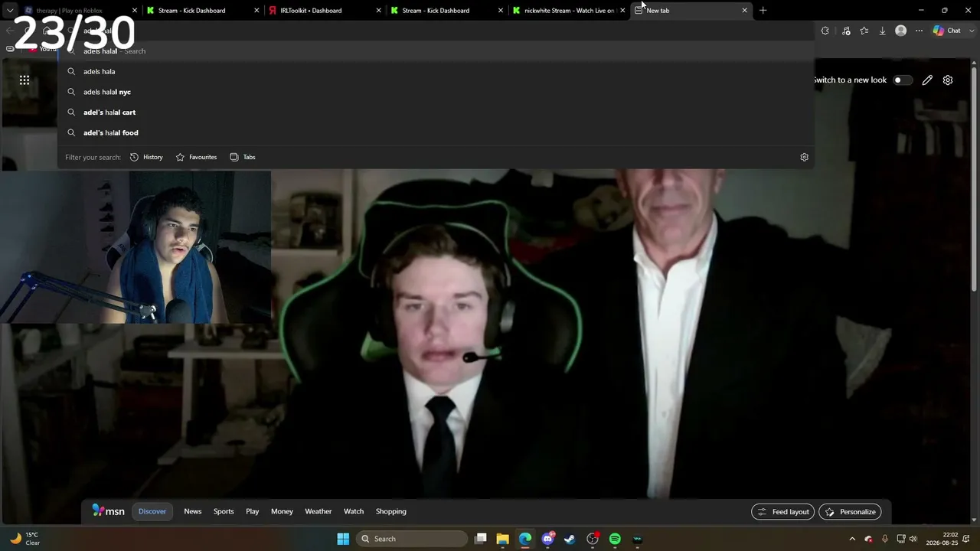Open OBS Studio from the taskbar

point(593,539)
